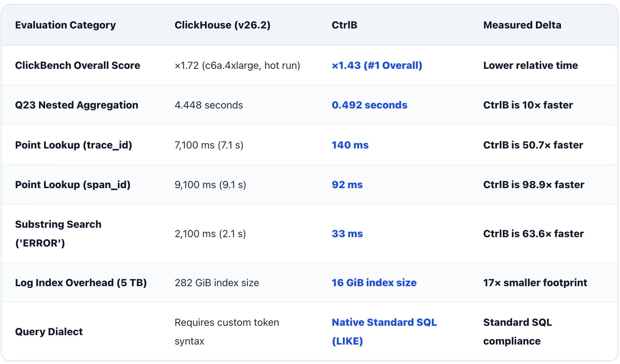This screenshot has height=364, width=620.
Task: Select the "Substring Search ('ERROR')" row label
Action: [58, 234]
